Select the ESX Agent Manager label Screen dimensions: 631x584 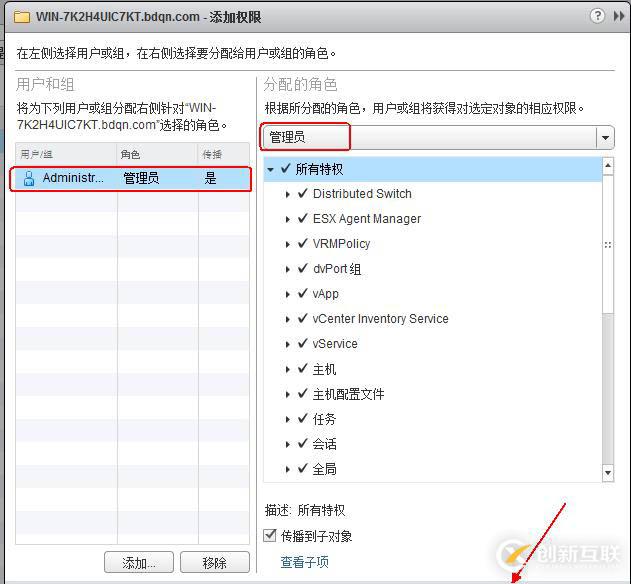coord(367,219)
